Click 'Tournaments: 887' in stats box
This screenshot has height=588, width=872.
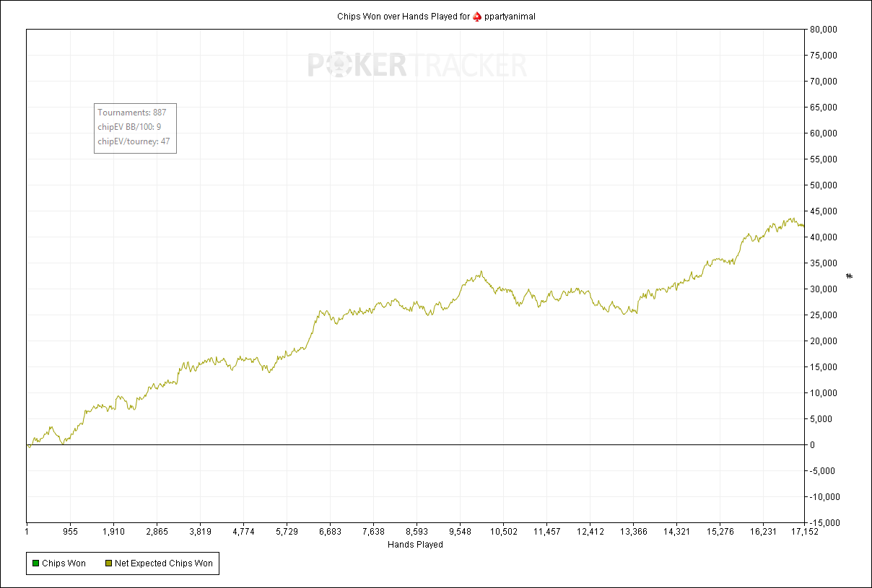[x=132, y=113]
